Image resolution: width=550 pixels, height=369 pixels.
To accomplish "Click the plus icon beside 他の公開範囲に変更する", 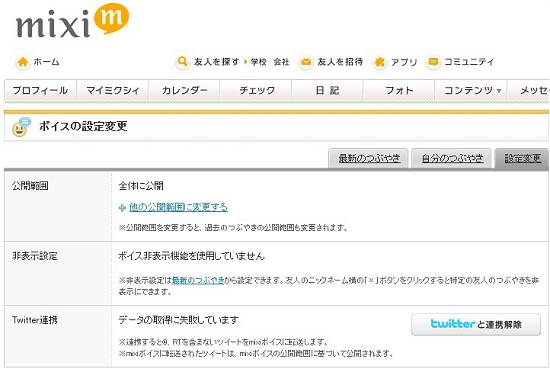I will pos(122,208).
